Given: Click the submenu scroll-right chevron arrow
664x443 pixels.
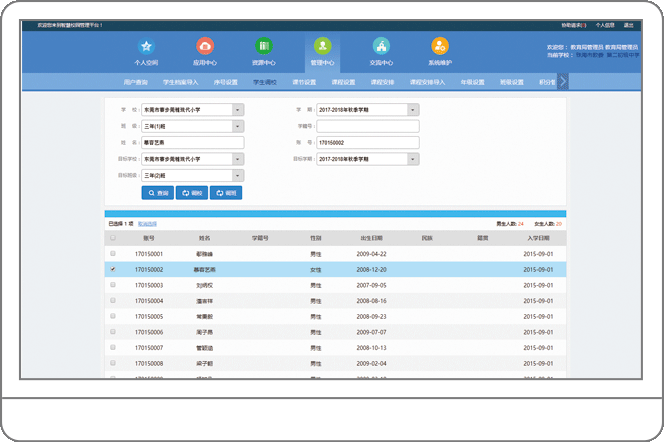Looking at the screenshot, I should (563, 81).
